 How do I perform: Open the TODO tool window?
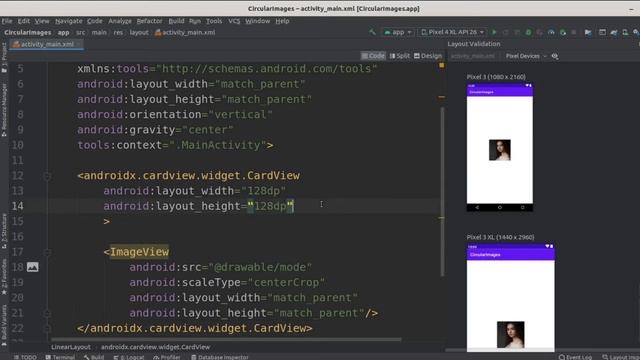[25, 357]
